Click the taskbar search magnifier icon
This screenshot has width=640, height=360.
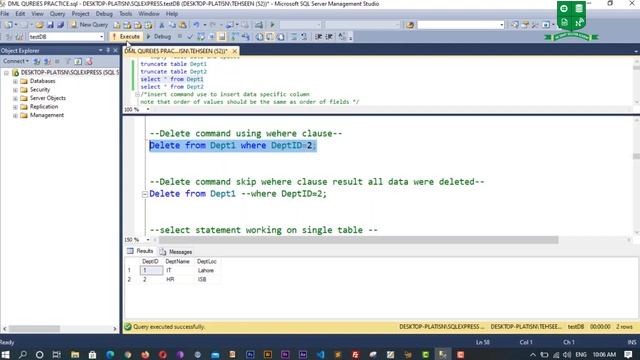click(x=22, y=355)
